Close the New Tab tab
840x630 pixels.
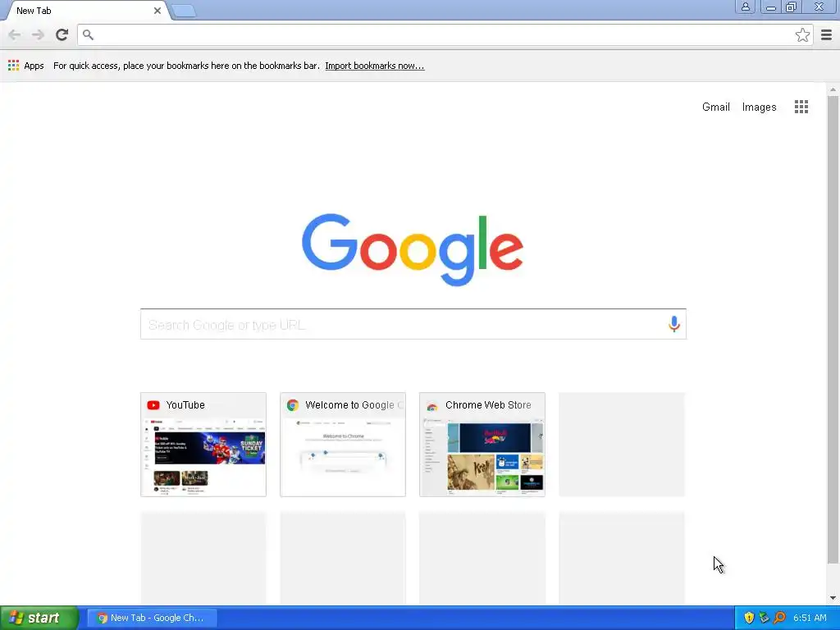157,11
